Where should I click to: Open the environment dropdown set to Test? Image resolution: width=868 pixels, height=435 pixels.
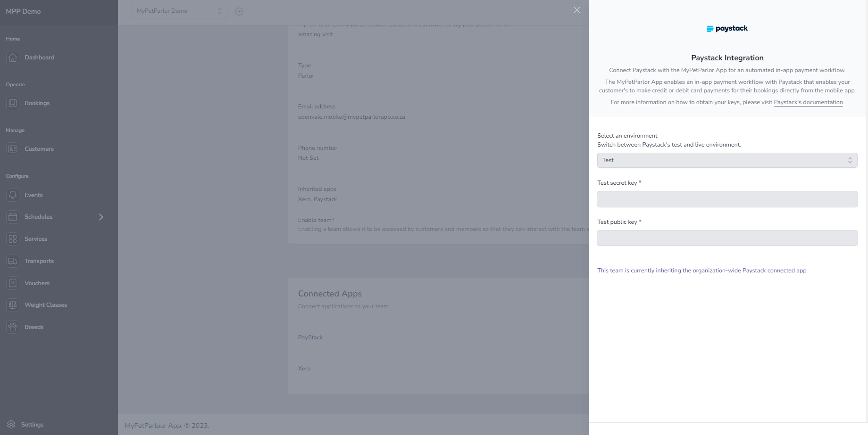point(727,160)
